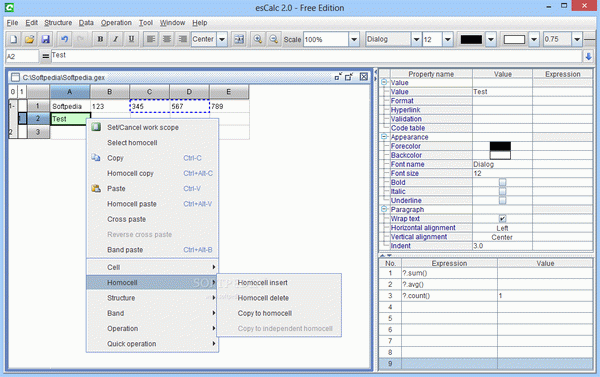Click the black toolbar foreground color swatch
Image resolution: width=600 pixels, height=377 pixels.
click(471, 39)
